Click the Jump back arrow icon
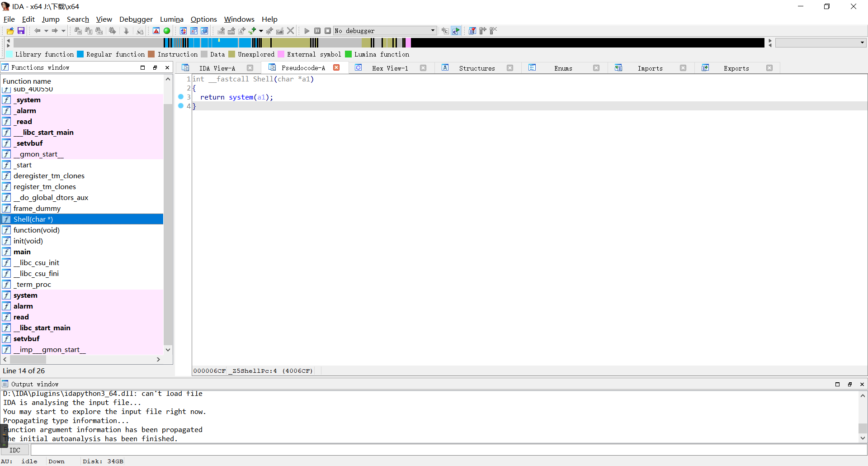This screenshot has width=868, height=466. (37, 31)
